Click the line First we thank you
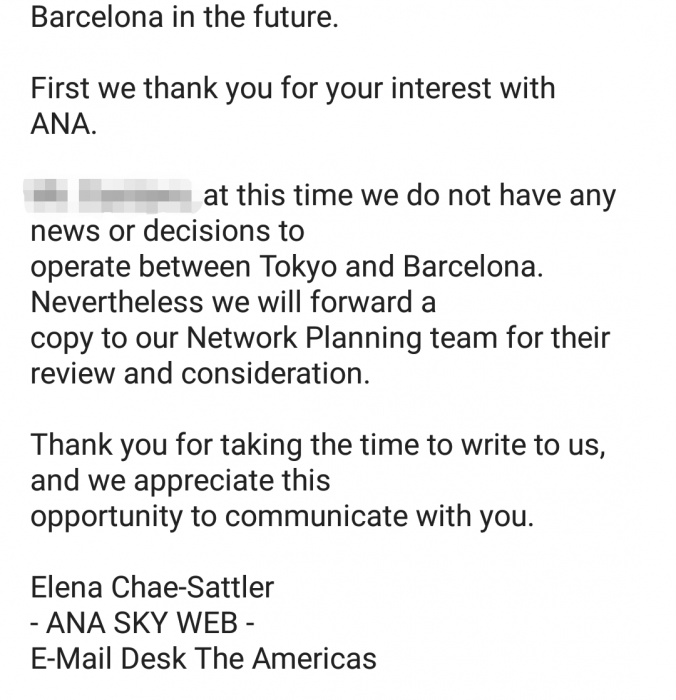The height and width of the screenshot is (700, 676). pos(293,88)
